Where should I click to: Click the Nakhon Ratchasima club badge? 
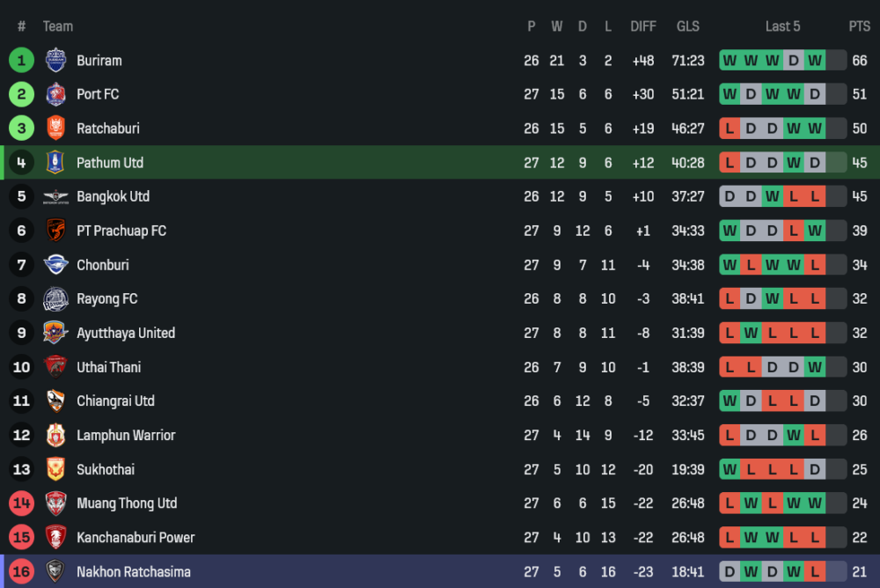[55, 571]
